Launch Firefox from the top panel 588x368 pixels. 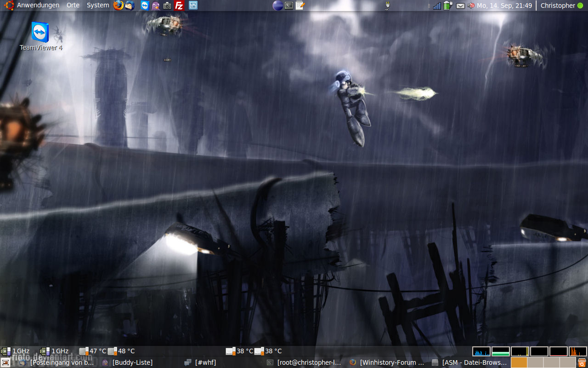pyautogui.click(x=119, y=6)
